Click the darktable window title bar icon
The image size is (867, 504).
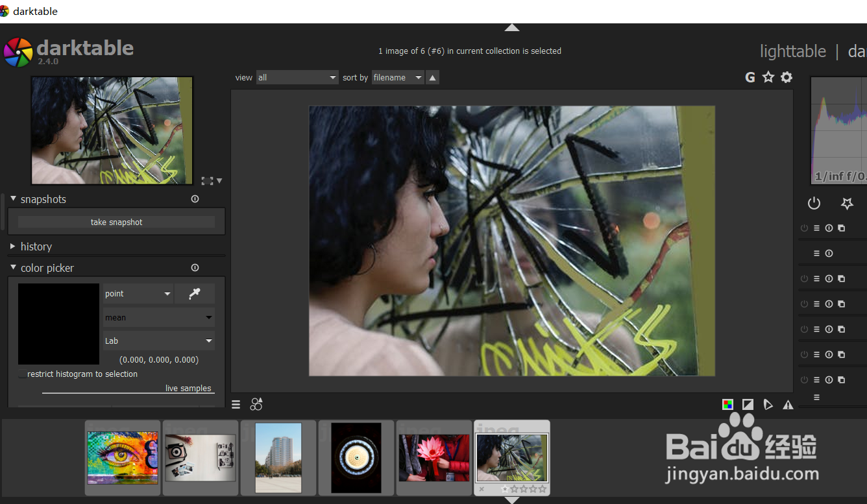pyautogui.click(x=5, y=11)
